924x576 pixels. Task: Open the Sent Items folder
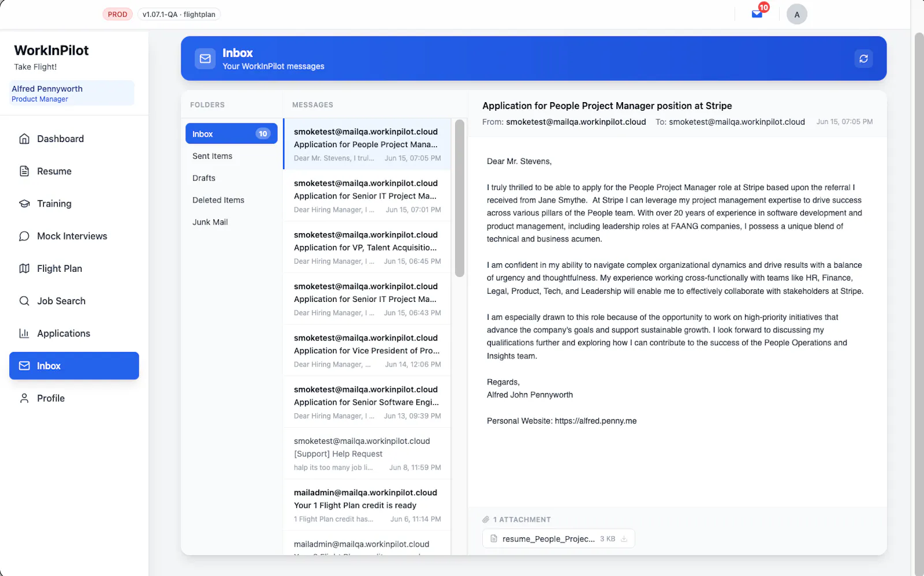[231, 156]
